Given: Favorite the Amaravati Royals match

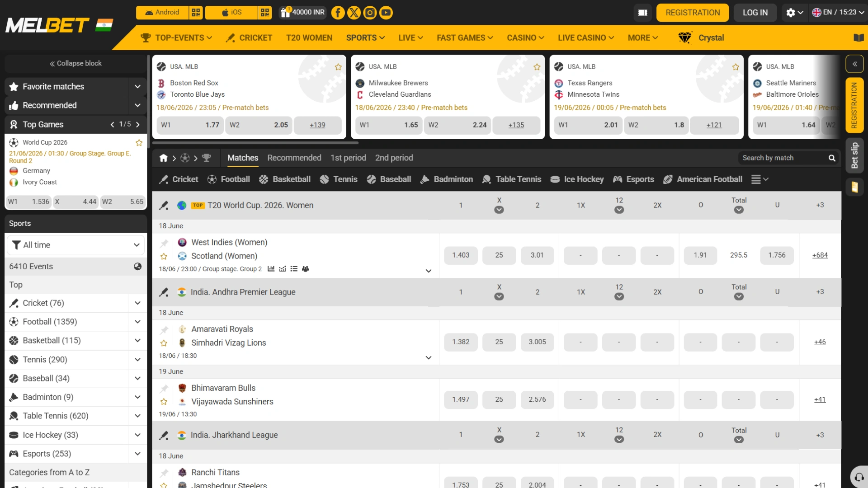Looking at the screenshot, I should [x=164, y=343].
